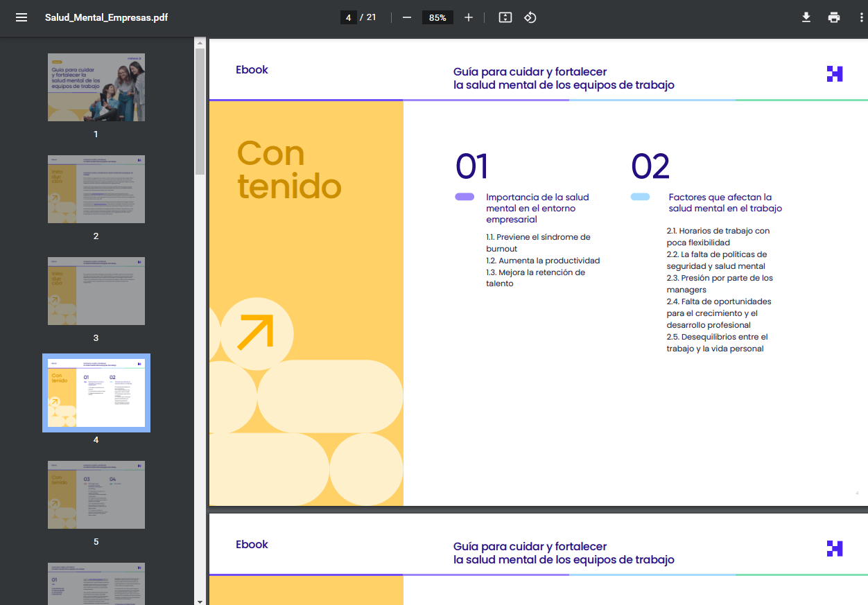
Task: Jump to page 3 via its thumbnail
Action: (96, 291)
